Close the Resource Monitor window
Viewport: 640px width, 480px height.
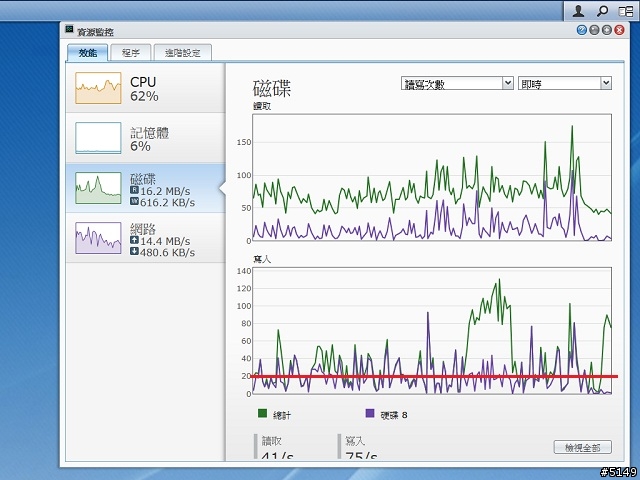620,30
